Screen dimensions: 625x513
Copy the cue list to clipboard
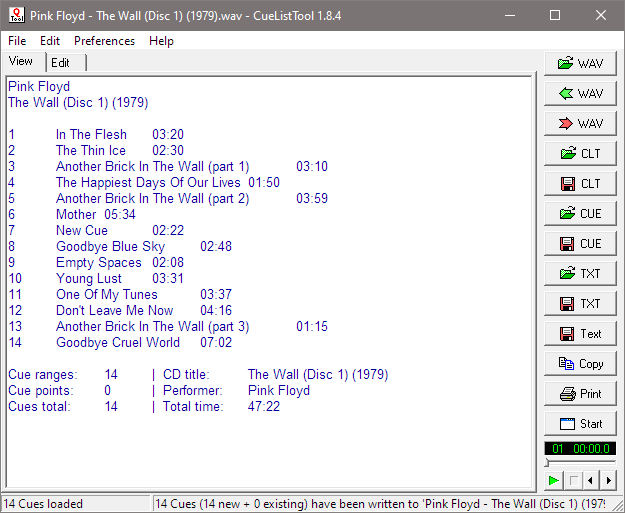[x=580, y=364]
